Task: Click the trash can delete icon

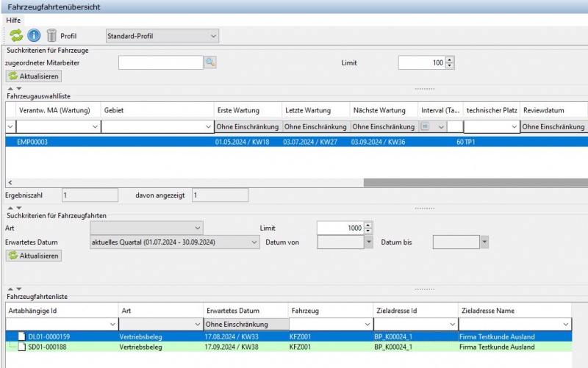Action: point(51,35)
